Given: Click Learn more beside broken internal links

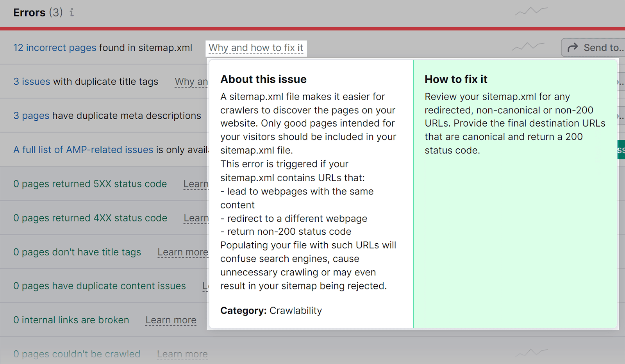Looking at the screenshot, I should coord(171,320).
